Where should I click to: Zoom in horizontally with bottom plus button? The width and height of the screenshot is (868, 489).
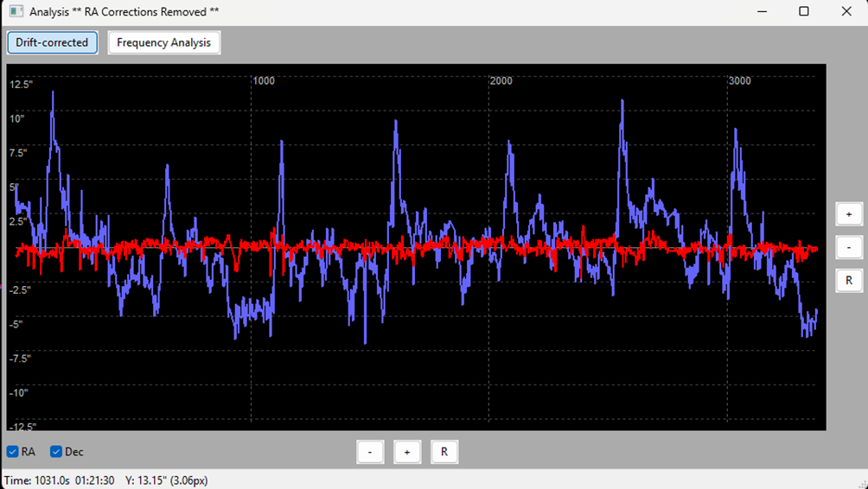click(407, 452)
